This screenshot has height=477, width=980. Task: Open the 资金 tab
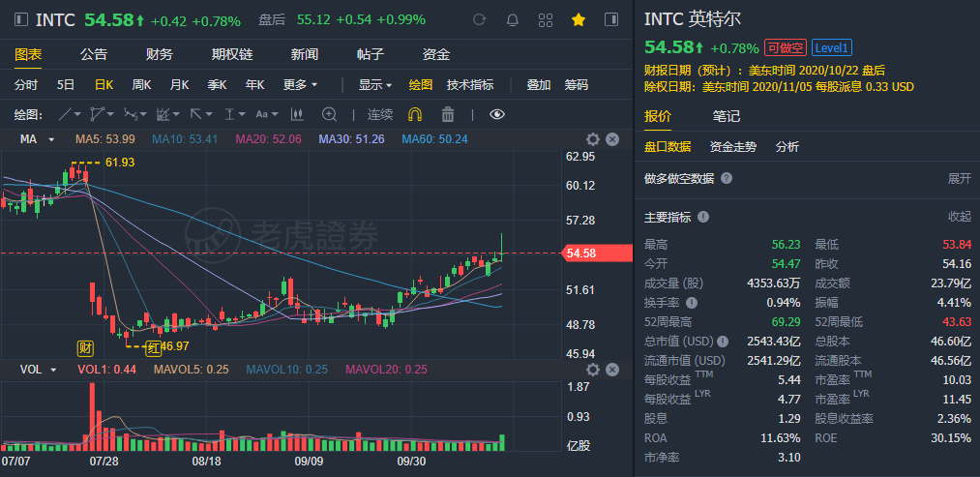click(x=436, y=54)
